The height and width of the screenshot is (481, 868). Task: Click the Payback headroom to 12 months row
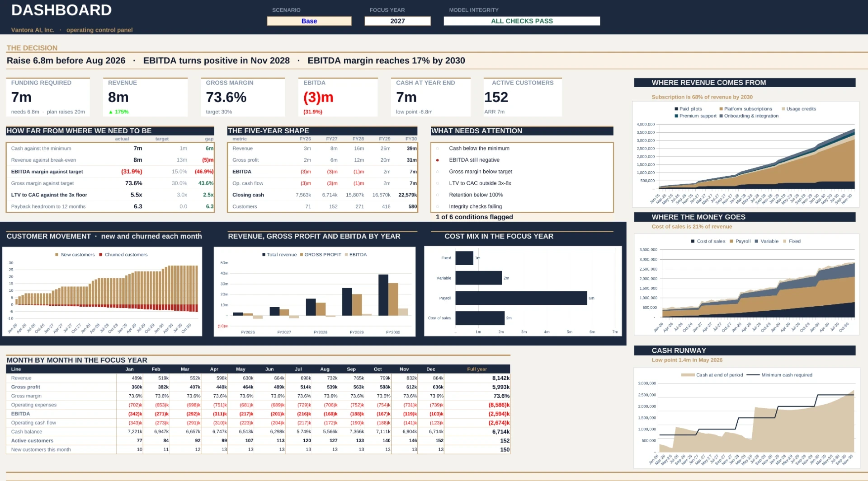click(x=110, y=206)
